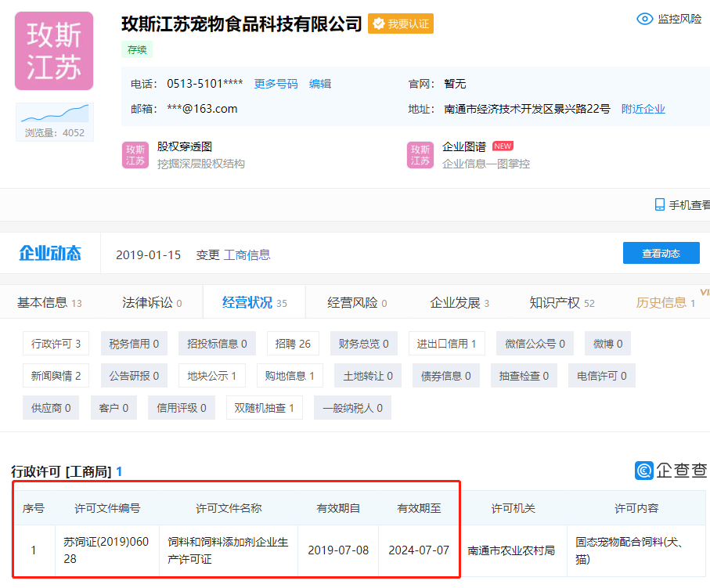Select the 微博 0 filter
This screenshot has height=588, width=710.
pos(607,344)
